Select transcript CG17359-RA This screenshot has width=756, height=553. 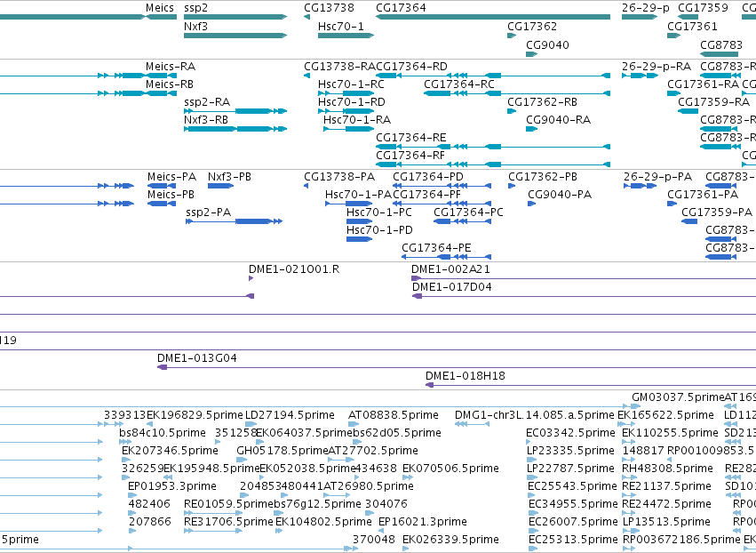coord(713,102)
